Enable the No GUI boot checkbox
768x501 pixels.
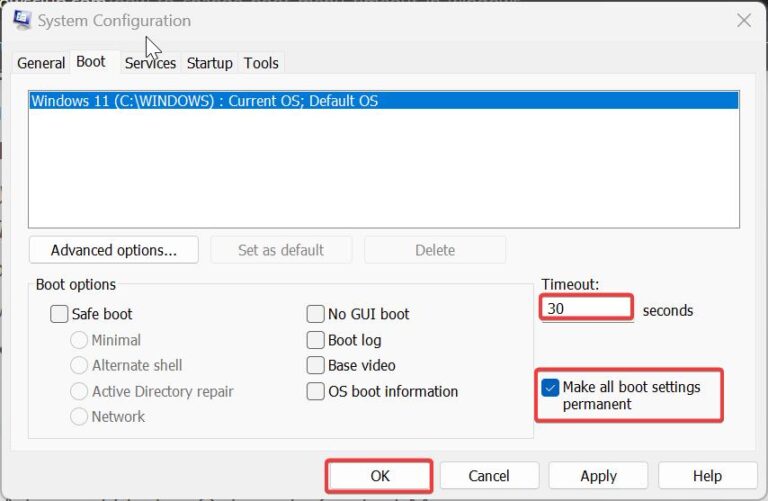pos(316,314)
